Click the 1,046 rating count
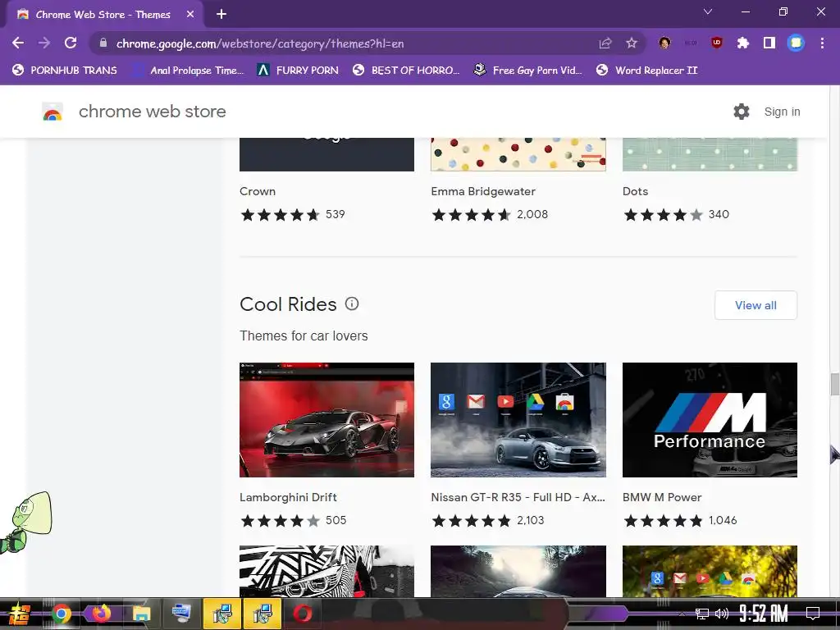Viewport: 840px width, 630px height. click(723, 520)
